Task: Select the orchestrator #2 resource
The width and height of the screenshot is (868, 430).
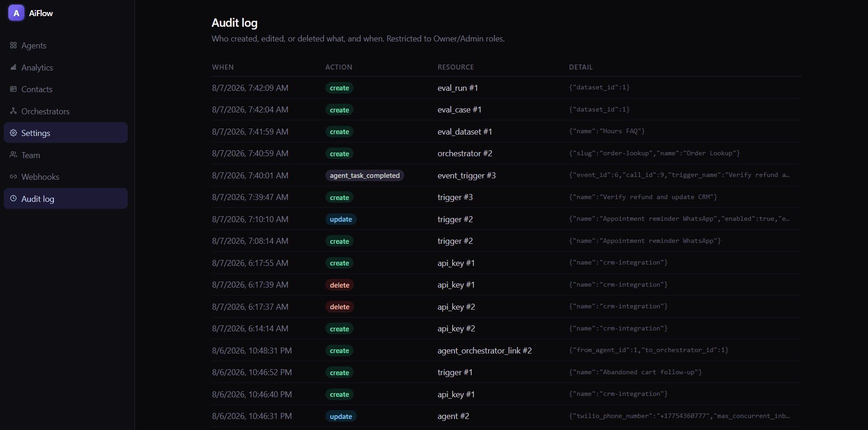Action: (x=465, y=153)
